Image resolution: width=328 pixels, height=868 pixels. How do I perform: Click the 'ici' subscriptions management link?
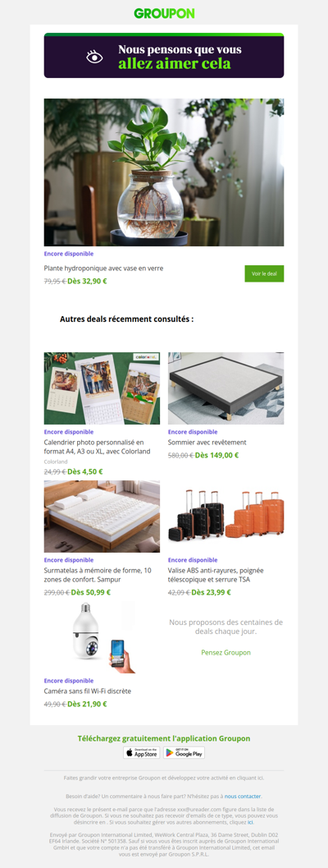tap(250, 823)
